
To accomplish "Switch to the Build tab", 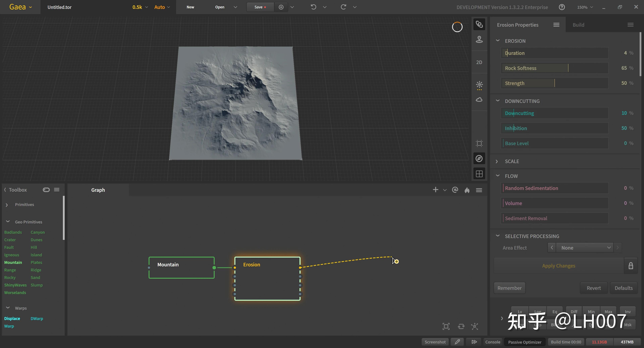I will coord(578,25).
